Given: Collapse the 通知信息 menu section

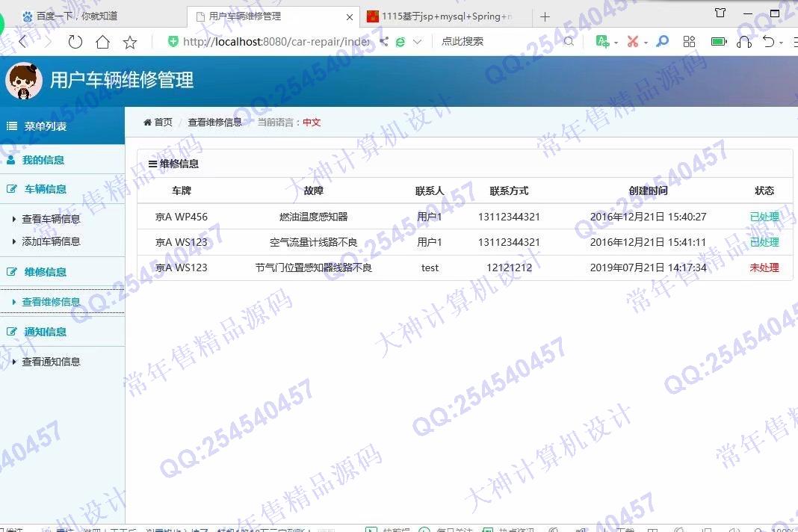Looking at the screenshot, I should [46, 332].
